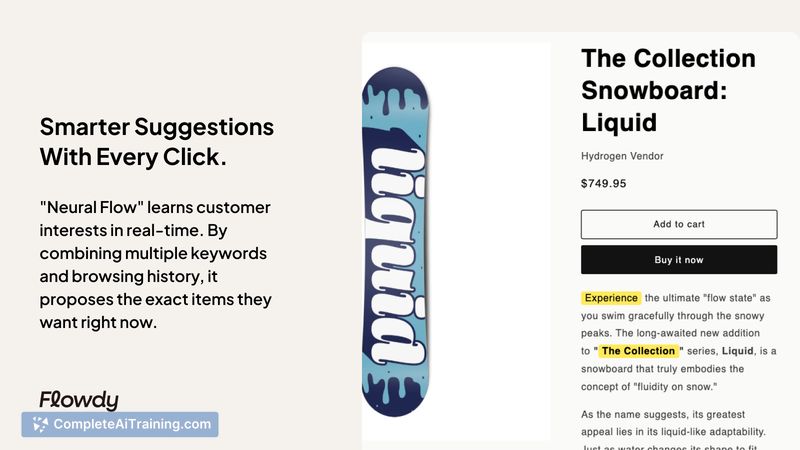The height and width of the screenshot is (450, 800).
Task: Click the Flowdy logo
Action: 79,400
